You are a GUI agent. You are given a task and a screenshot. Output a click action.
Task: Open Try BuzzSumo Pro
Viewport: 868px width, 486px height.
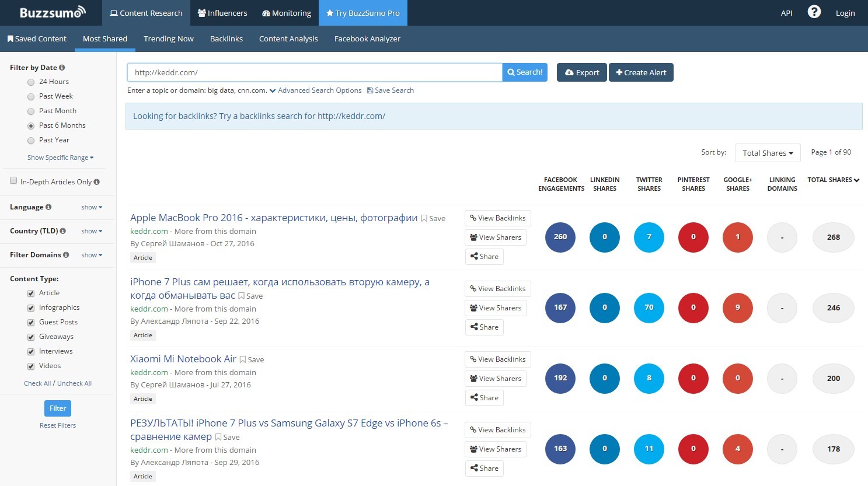pyautogui.click(x=363, y=13)
